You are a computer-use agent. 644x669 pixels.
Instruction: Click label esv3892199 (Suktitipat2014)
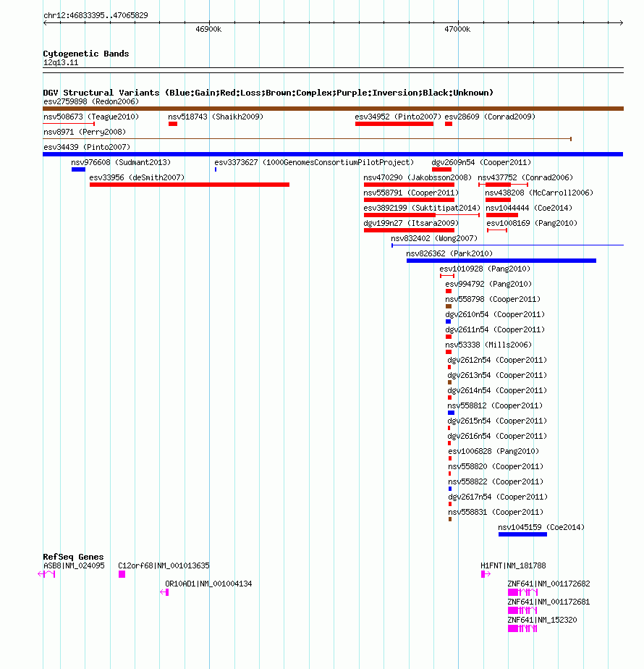click(421, 208)
